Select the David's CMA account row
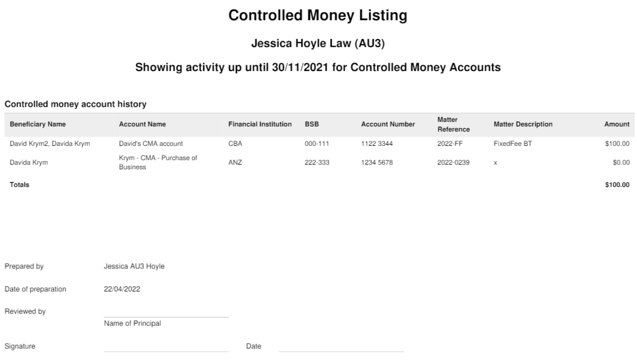The width and height of the screenshot is (637, 364). (318, 144)
